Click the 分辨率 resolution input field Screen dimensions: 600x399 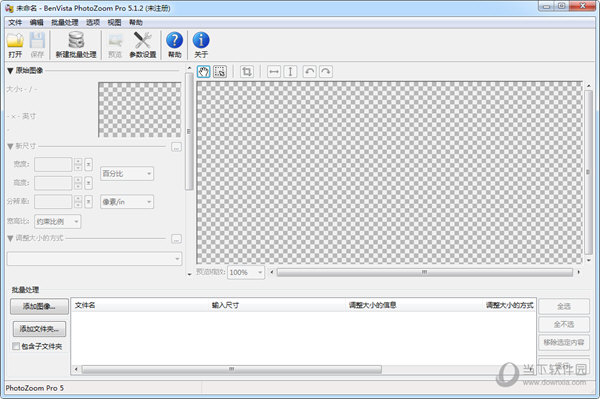tap(53, 202)
